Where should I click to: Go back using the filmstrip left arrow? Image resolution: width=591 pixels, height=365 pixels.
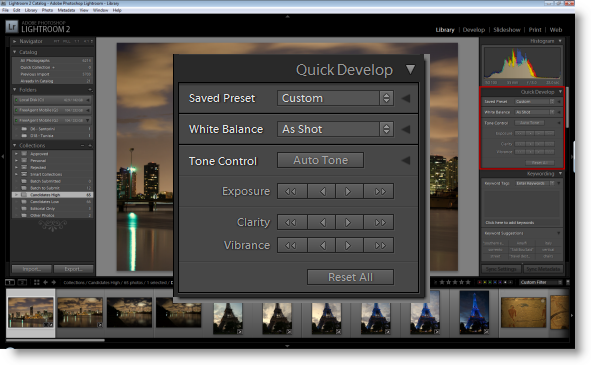46,282
